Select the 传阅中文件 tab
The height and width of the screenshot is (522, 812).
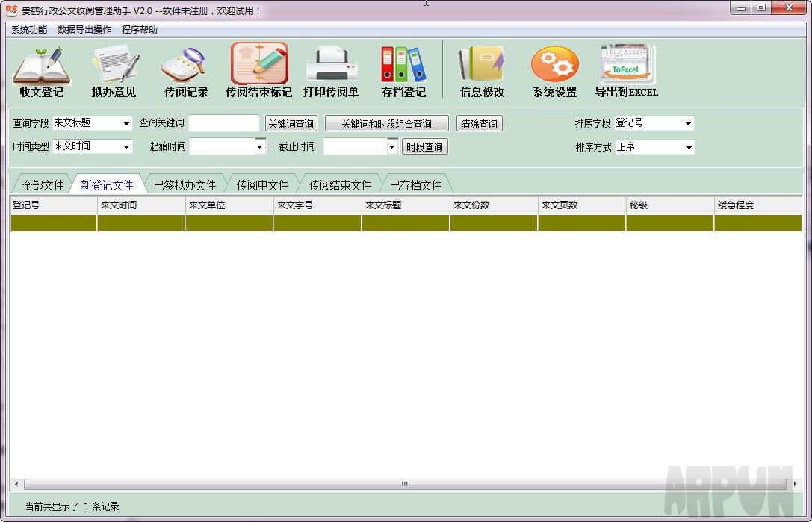pyautogui.click(x=261, y=184)
